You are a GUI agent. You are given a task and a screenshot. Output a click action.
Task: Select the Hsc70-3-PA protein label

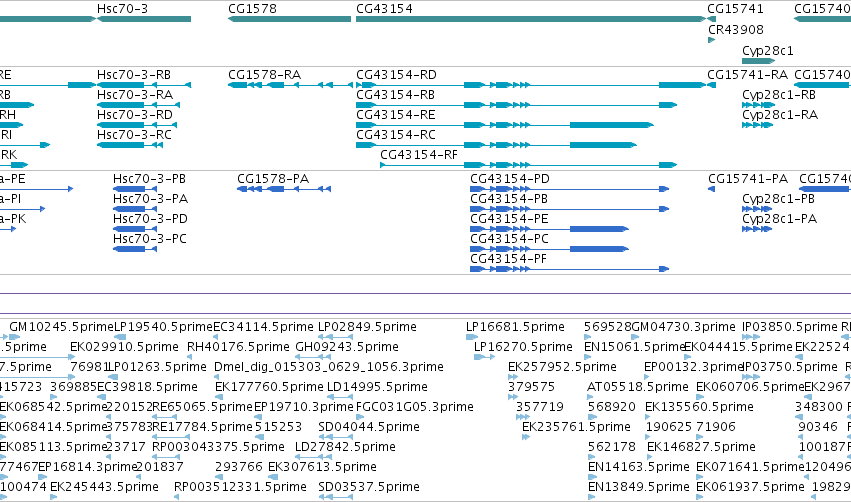coord(150,199)
